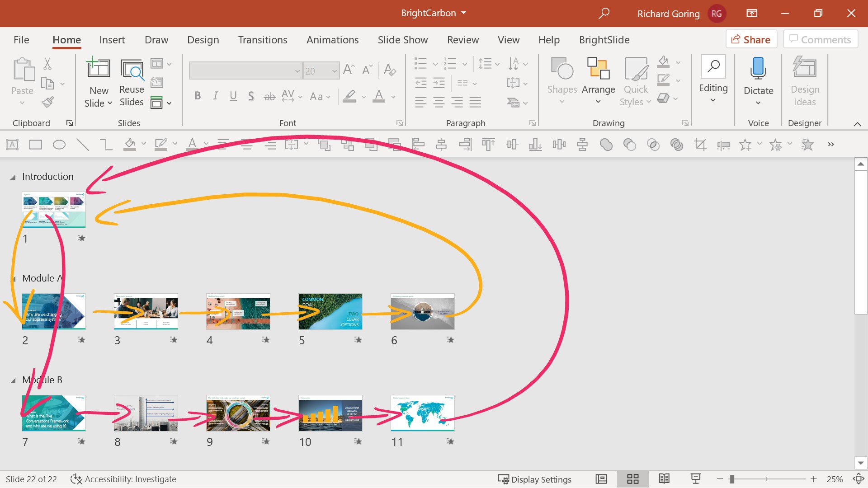Viewport: 868px width, 488px height.
Task: Collapse the Introduction section
Action: coord(13,177)
